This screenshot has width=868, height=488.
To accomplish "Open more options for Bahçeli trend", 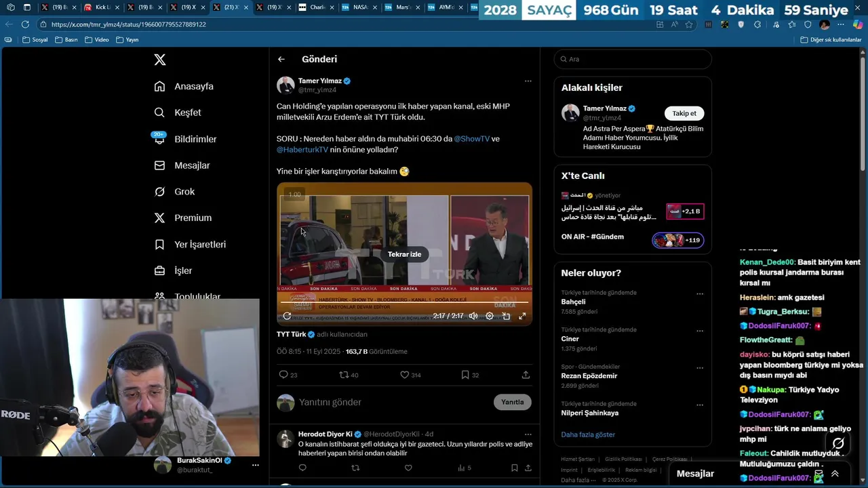I will [x=700, y=294].
